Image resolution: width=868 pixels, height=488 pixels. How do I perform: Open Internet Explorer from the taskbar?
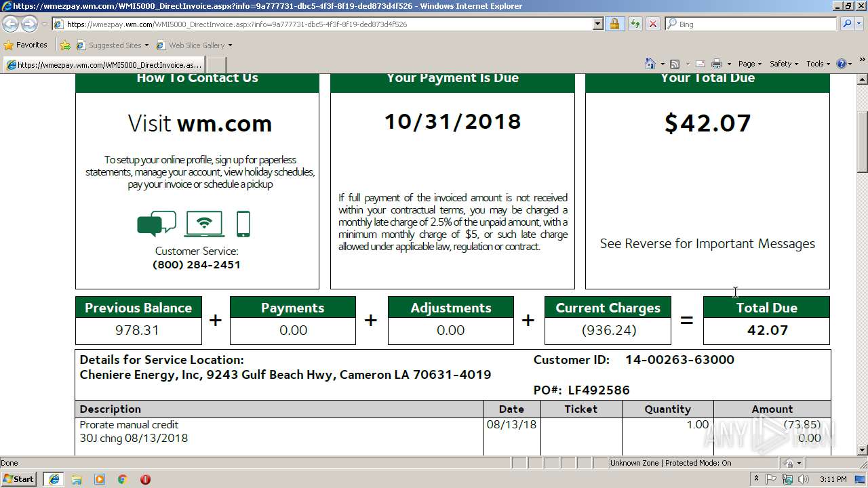[54, 479]
